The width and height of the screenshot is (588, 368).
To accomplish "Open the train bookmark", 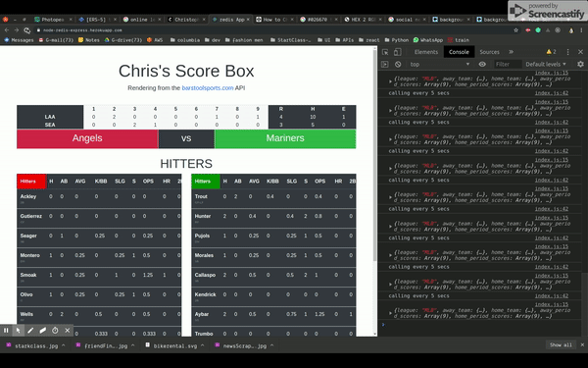I will [x=459, y=40].
